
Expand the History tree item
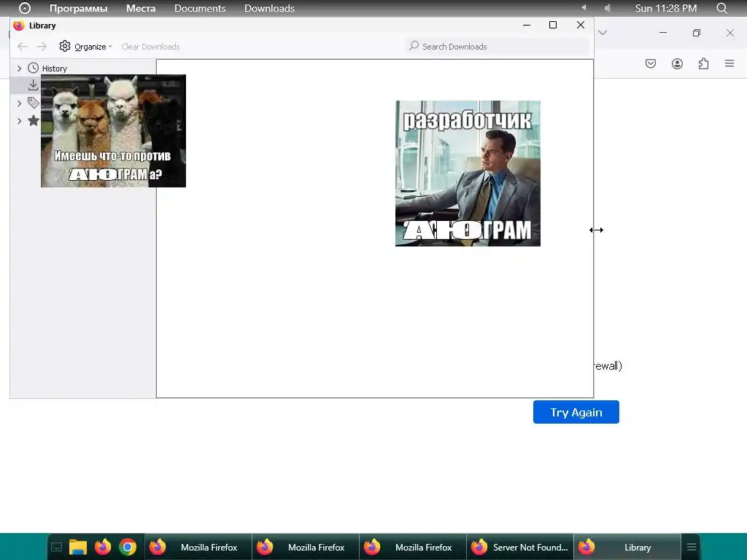[20, 69]
